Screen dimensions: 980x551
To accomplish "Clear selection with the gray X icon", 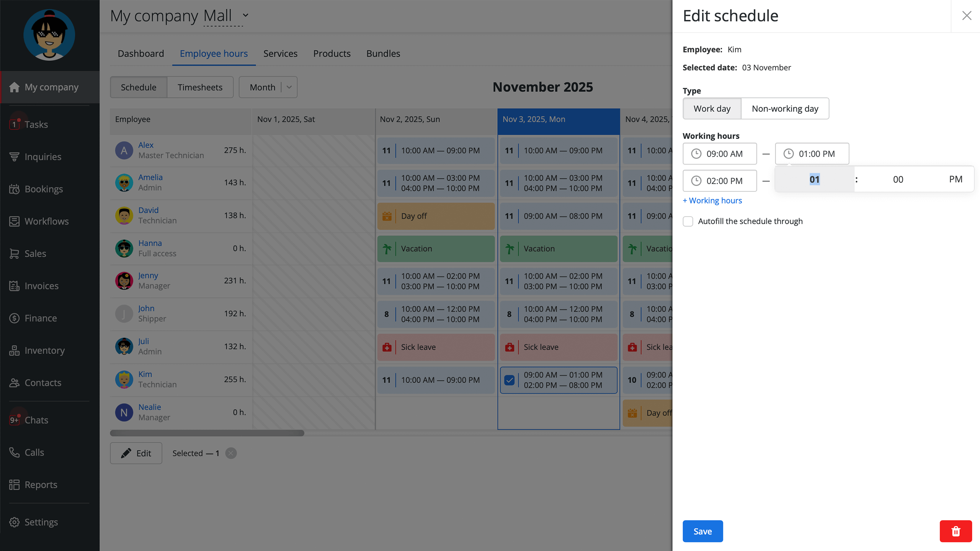I will point(231,453).
